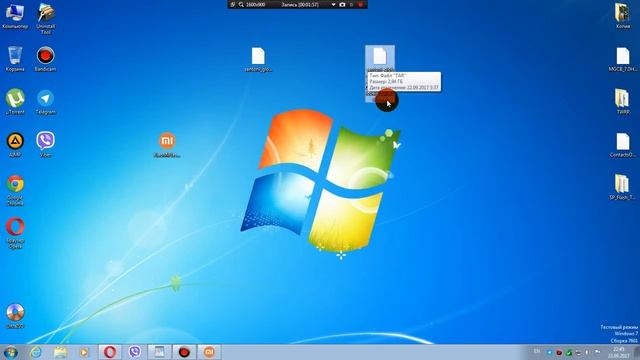Select the Google Chrome desktop icon

pyautogui.click(x=15, y=190)
